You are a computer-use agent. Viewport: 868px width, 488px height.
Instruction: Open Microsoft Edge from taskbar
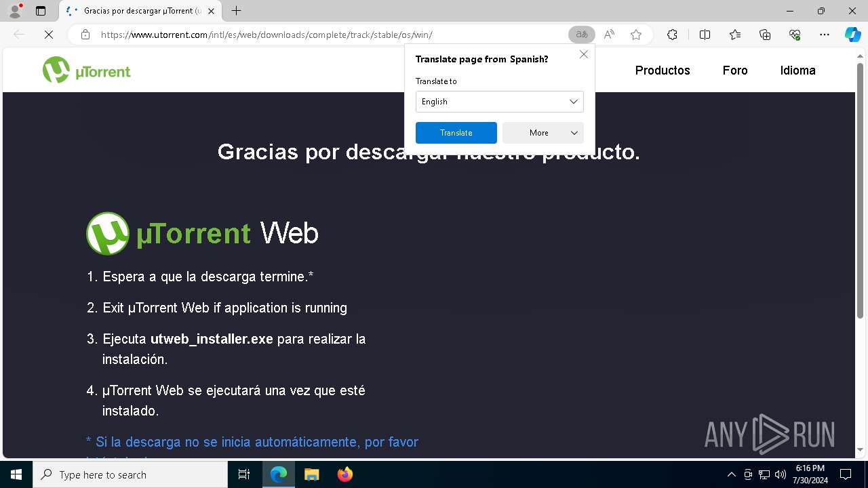(279, 474)
